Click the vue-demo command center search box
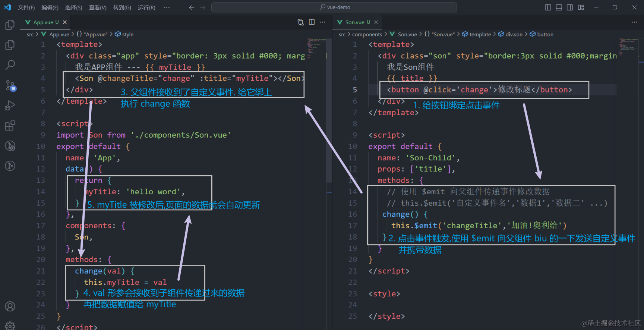This screenshot has height=330, width=644. pyautogui.click(x=334, y=7)
